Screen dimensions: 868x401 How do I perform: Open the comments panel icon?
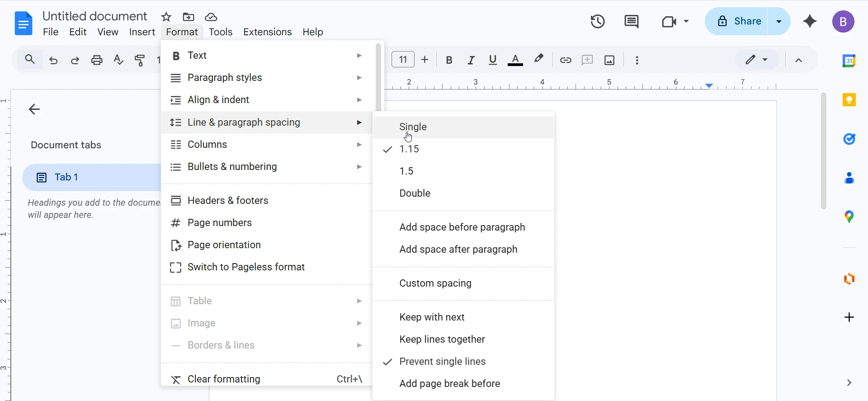tap(631, 21)
